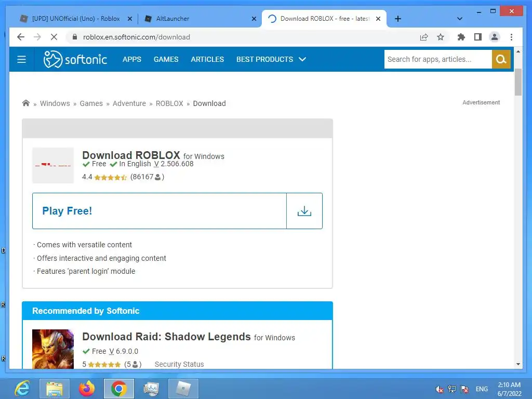Open the system monitor taskbar icon
The image size is (532, 399).
click(151, 389)
